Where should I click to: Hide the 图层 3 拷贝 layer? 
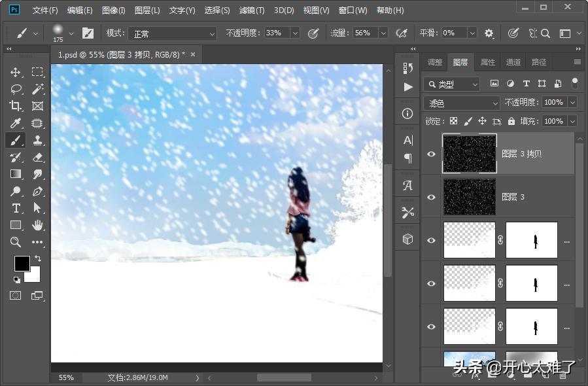pyautogui.click(x=431, y=154)
